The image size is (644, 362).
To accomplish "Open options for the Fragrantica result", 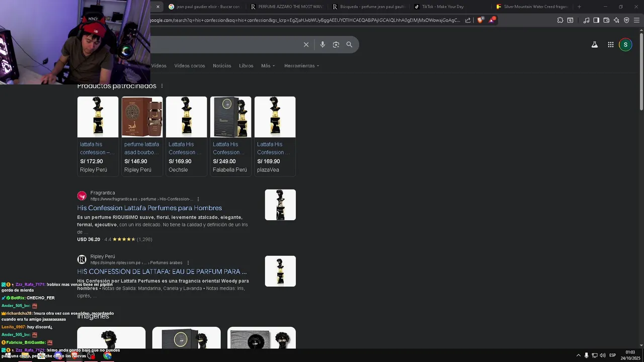I will tap(198, 199).
